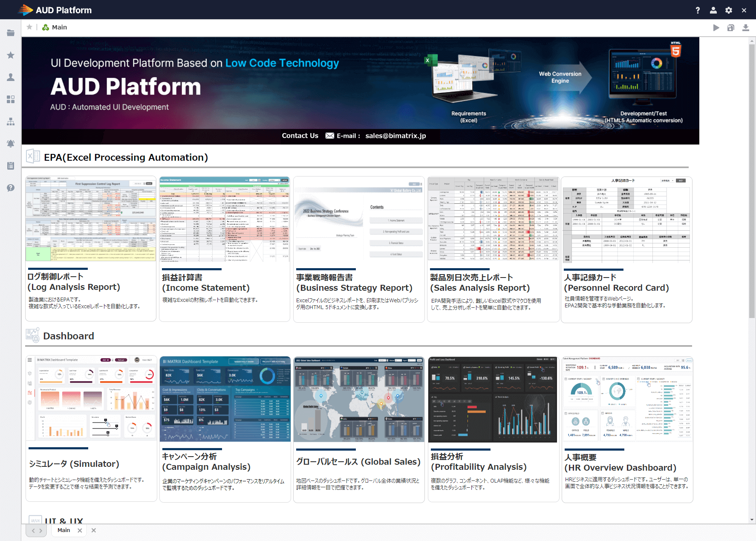This screenshot has width=756, height=541.
Task: Close the Main tab at bottom
Action: 80,530
